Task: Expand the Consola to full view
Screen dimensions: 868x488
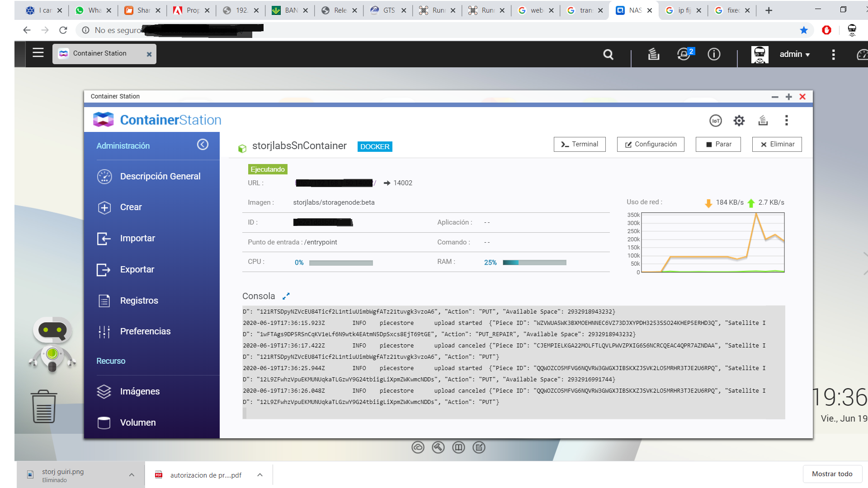Action: [x=286, y=296]
